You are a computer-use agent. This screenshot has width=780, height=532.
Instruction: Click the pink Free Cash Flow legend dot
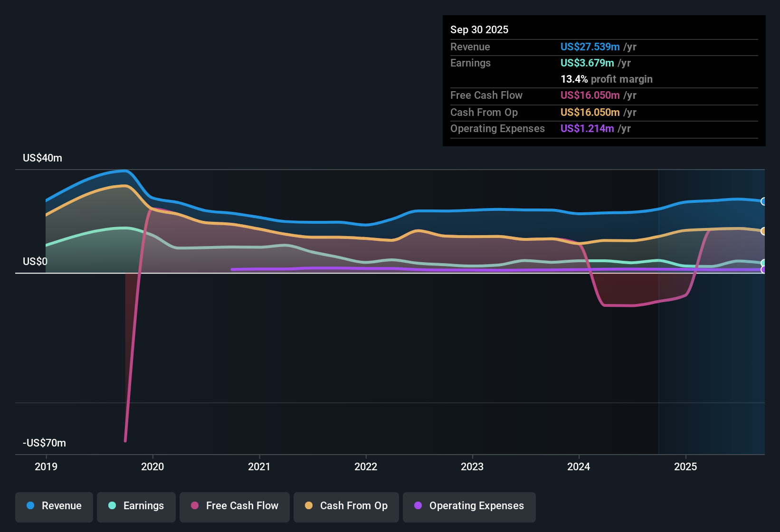pyautogui.click(x=194, y=506)
